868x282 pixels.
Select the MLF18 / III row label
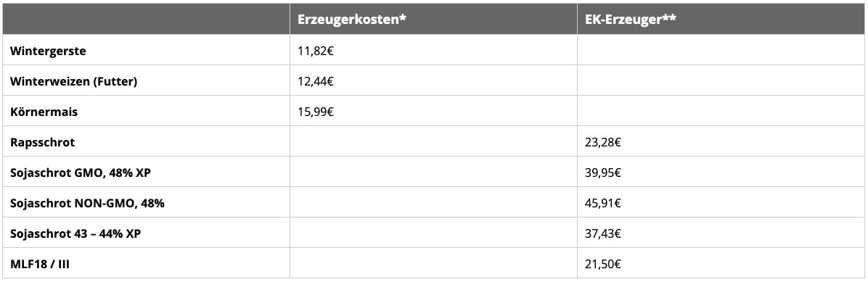[40, 264]
